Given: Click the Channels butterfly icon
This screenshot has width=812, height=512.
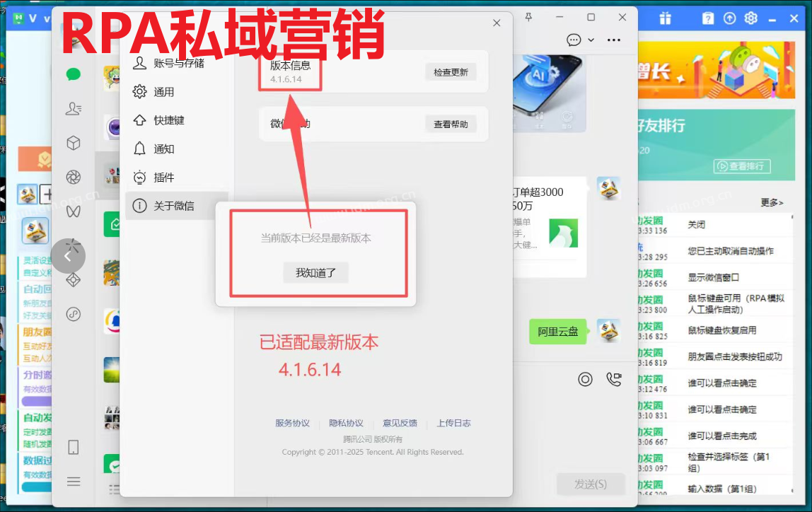Looking at the screenshot, I should tap(74, 211).
